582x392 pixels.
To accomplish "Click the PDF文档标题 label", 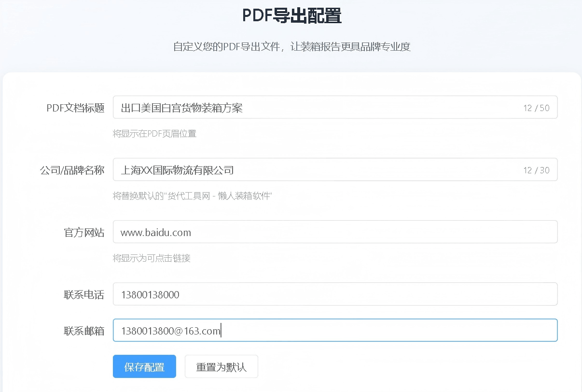I will tap(75, 108).
